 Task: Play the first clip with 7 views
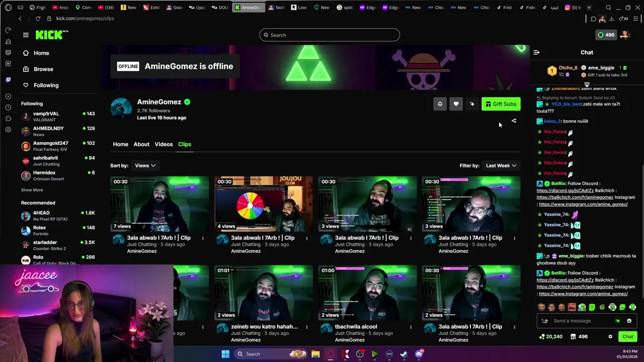click(159, 204)
